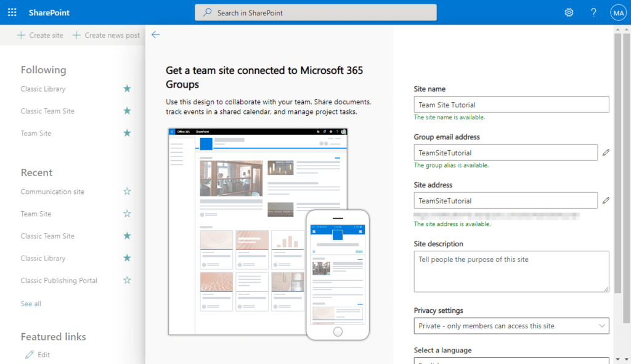This screenshot has height=364, width=631.
Task: Open Team Site under Recent
Action: (x=36, y=214)
